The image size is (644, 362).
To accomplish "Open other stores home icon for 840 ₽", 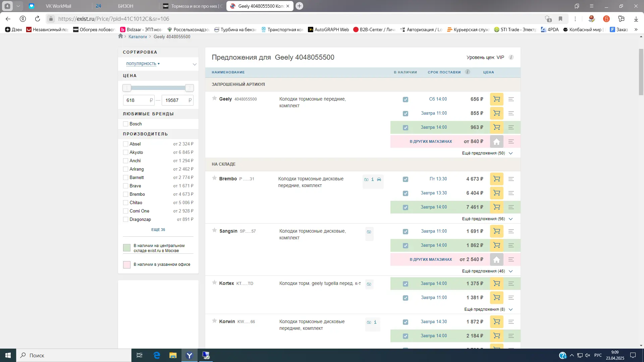I will coord(496,141).
